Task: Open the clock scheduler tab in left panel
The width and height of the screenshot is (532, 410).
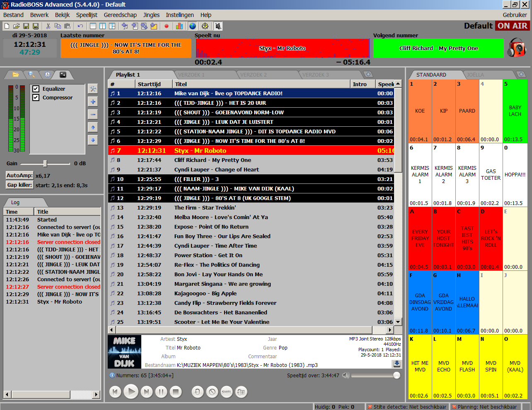Action: click(x=47, y=75)
